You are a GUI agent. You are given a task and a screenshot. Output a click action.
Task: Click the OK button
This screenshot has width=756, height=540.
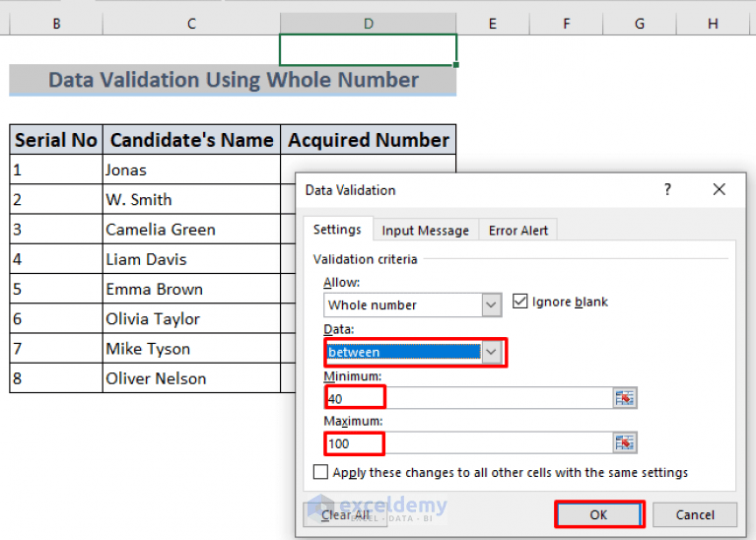click(x=599, y=514)
